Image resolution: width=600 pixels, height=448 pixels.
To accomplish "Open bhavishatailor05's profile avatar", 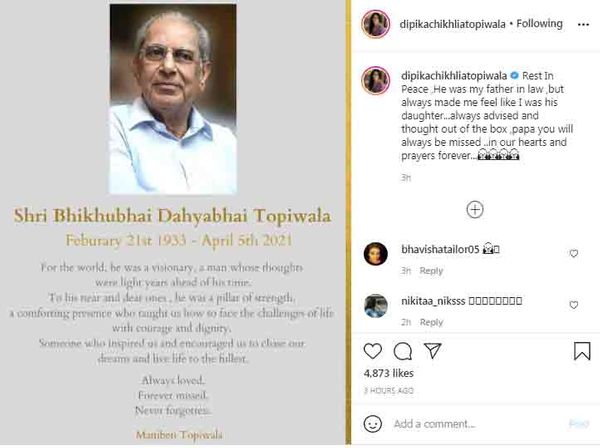I will click(376, 254).
